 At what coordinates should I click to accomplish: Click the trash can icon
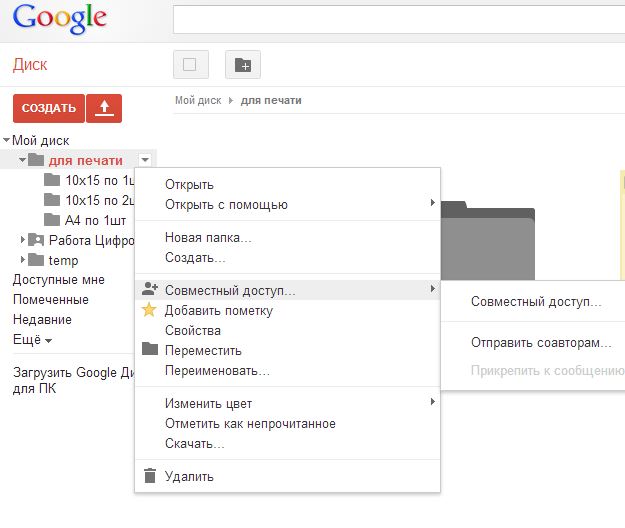coord(150,475)
